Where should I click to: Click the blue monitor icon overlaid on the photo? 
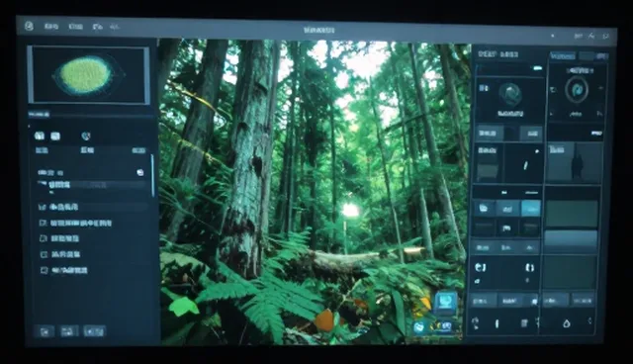(446, 301)
